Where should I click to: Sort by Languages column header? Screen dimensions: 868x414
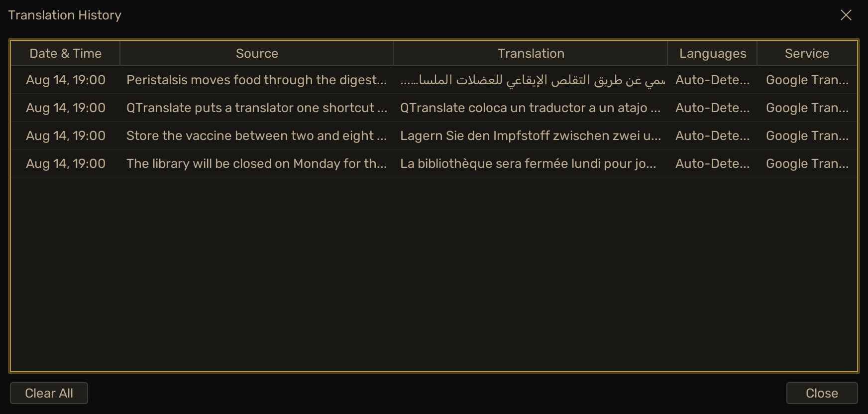(712, 53)
